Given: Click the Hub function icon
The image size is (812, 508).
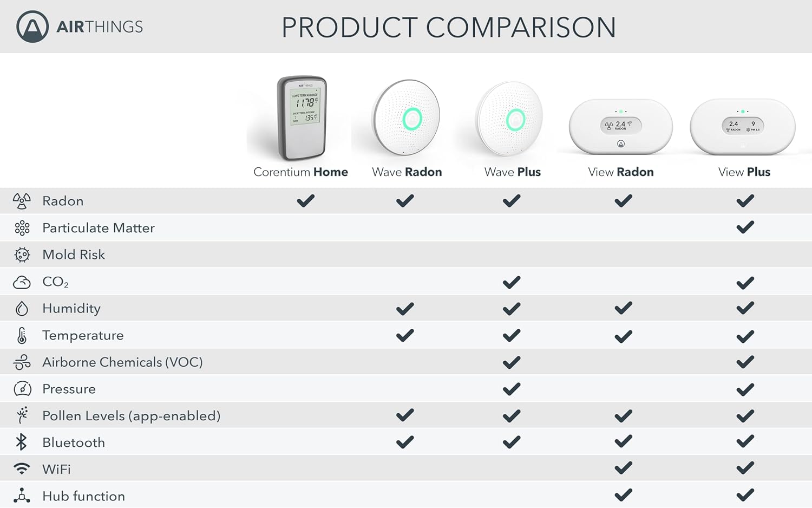Looking at the screenshot, I should tap(22, 496).
